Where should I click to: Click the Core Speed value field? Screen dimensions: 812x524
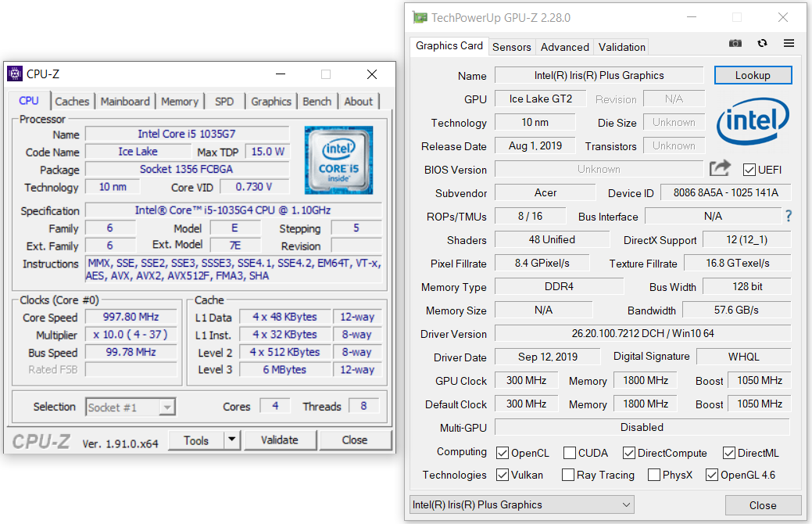coord(131,317)
